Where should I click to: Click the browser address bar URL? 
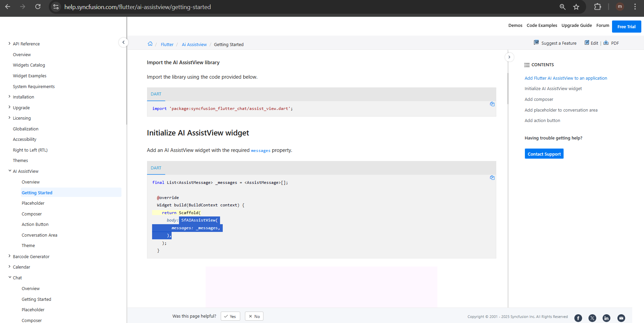click(137, 7)
